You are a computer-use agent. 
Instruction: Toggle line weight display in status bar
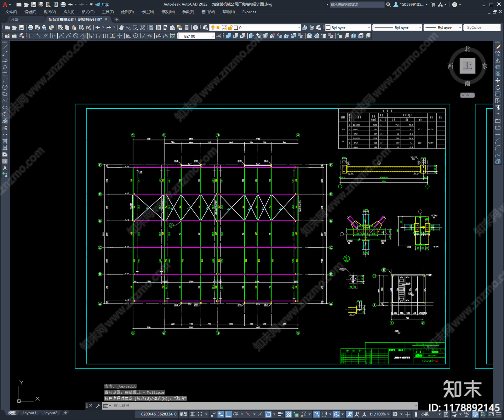(x=280, y=414)
